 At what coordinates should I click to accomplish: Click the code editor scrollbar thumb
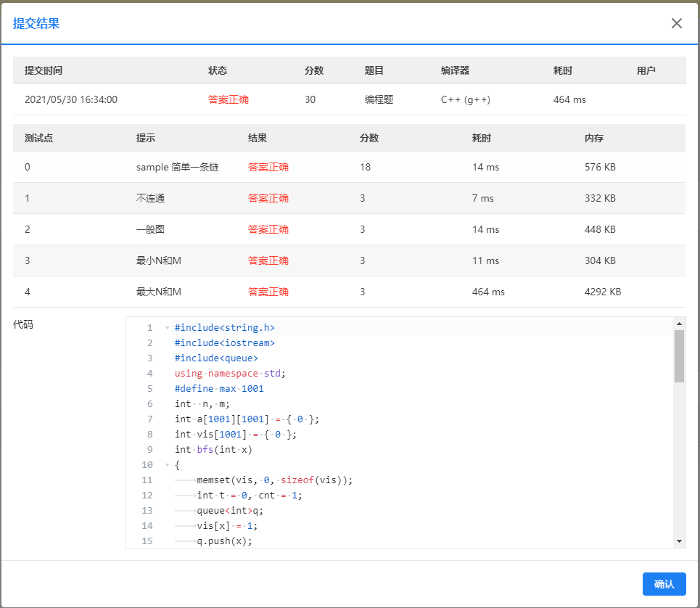click(x=679, y=356)
